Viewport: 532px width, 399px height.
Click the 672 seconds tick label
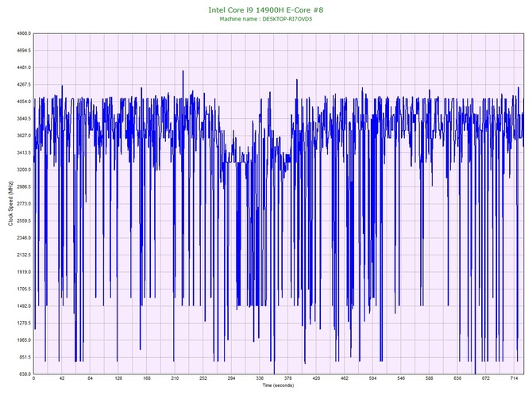[486, 378]
